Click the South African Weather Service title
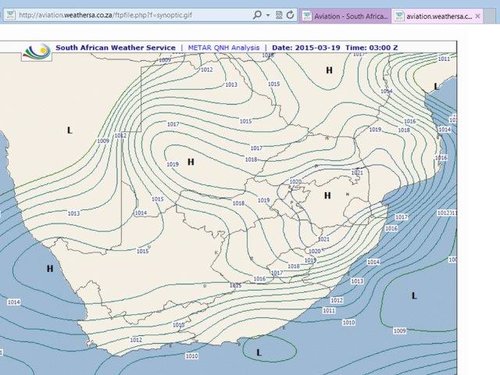The width and height of the screenshot is (500, 375). click(115, 48)
